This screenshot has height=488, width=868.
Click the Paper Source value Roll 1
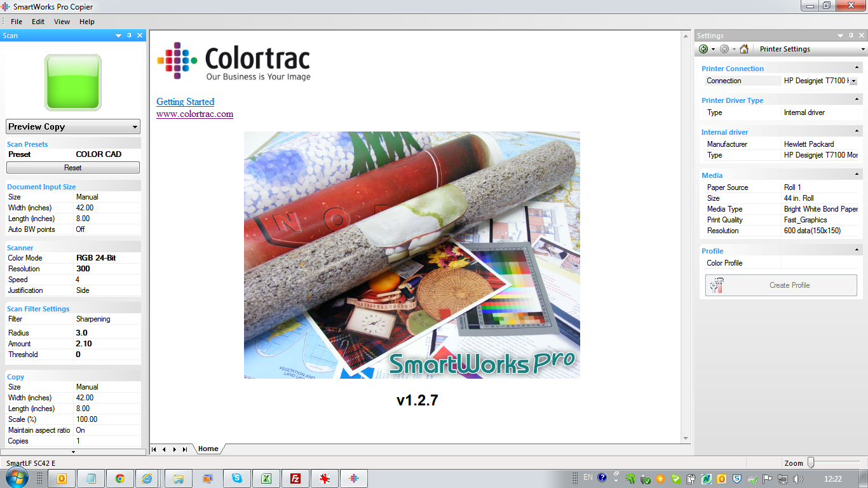792,187
